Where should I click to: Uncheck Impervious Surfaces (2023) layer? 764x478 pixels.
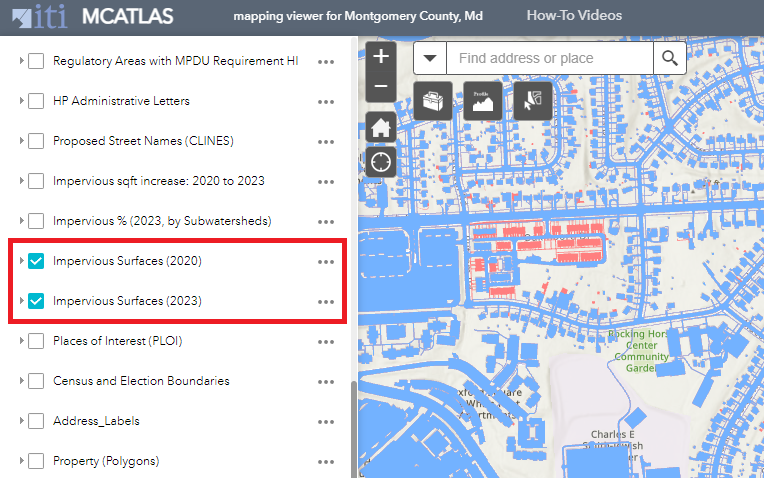coord(36,301)
